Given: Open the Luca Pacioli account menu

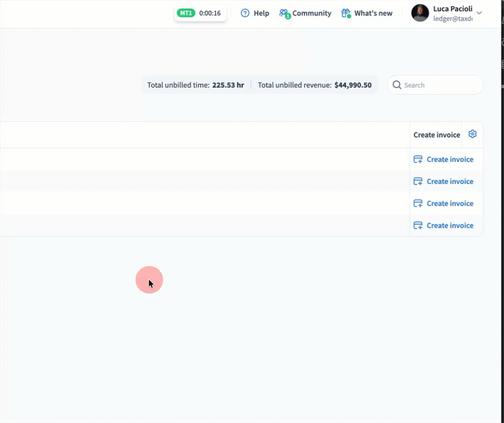Looking at the screenshot, I should pyautogui.click(x=452, y=9).
